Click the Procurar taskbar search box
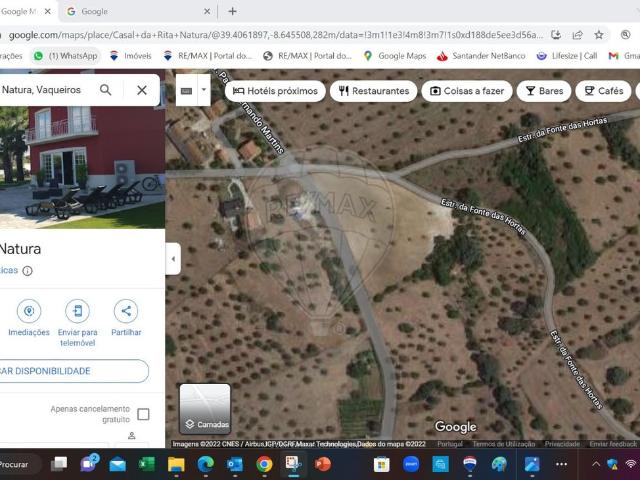 (18, 464)
